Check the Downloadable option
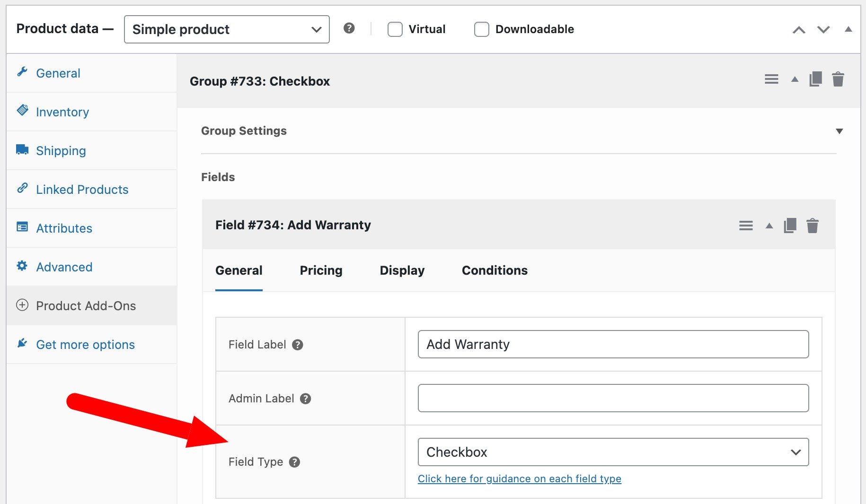The width and height of the screenshot is (866, 504). pyautogui.click(x=481, y=29)
